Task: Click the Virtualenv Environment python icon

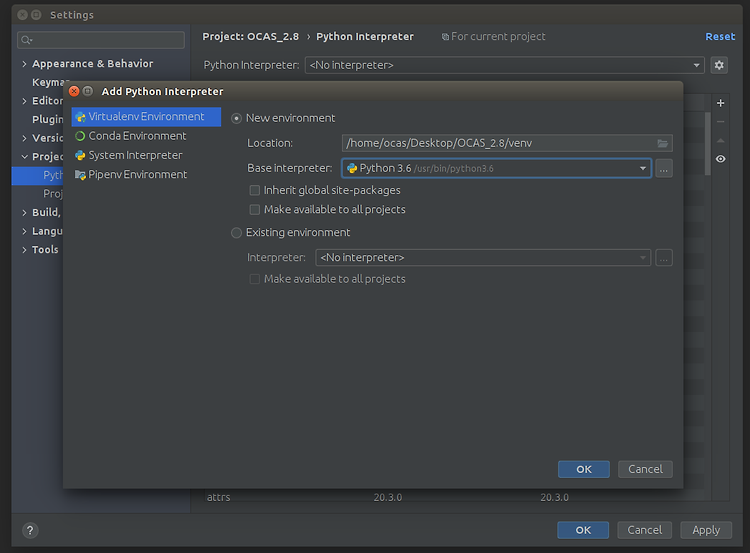Action: pos(80,117)
